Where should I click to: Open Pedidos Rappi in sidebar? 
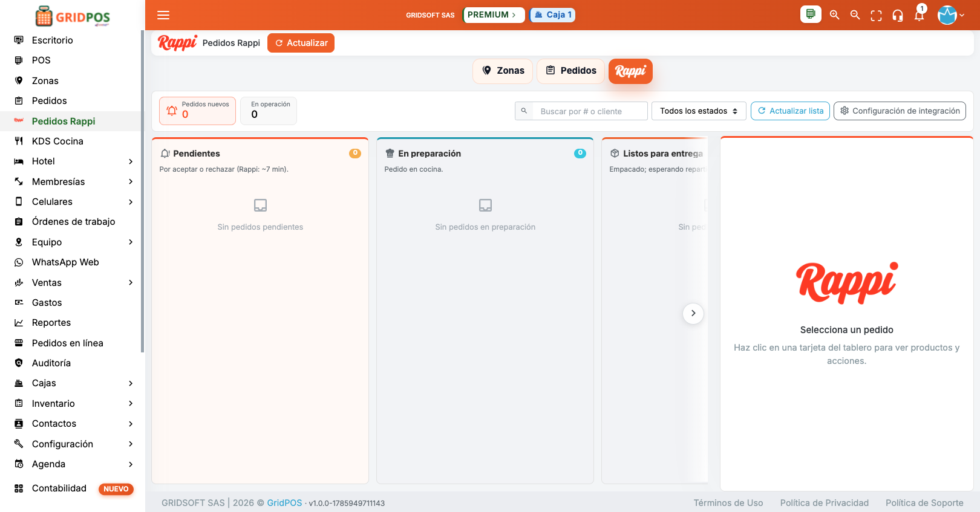coord(70,121)
